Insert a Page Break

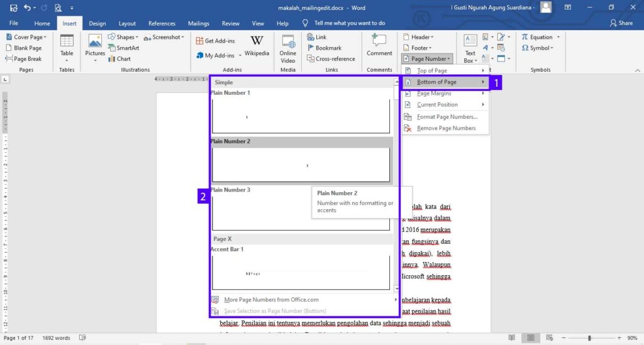tap(23, 58)
